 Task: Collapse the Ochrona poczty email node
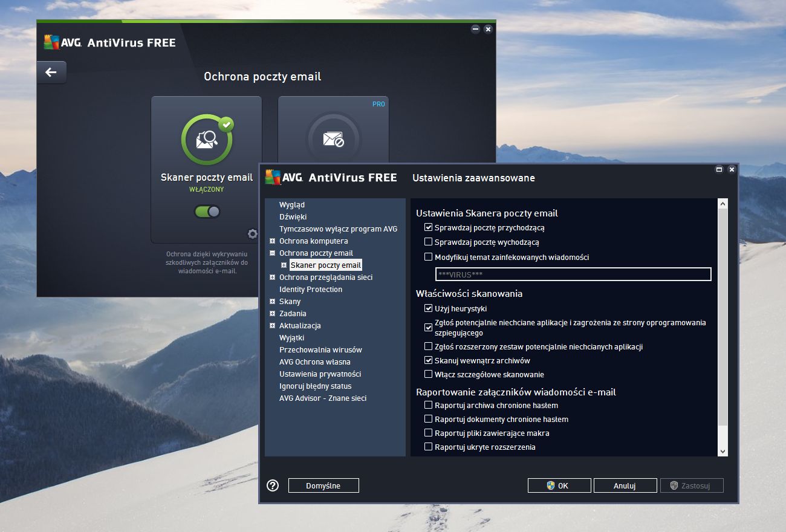coord(273,253)
